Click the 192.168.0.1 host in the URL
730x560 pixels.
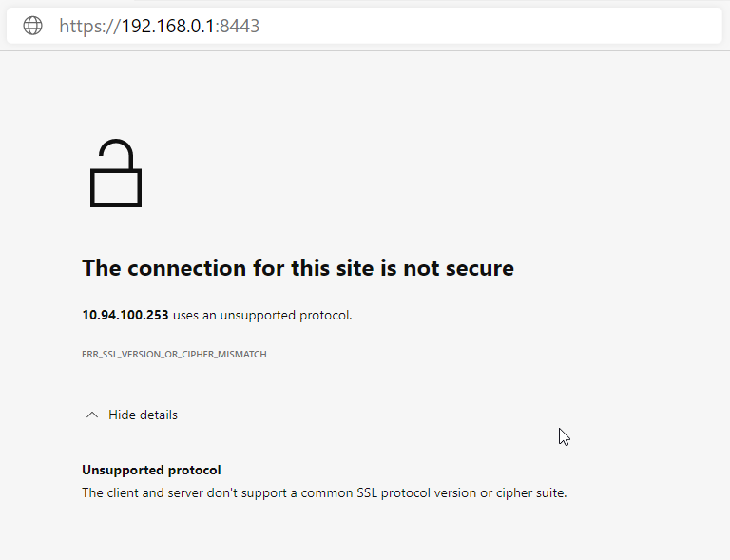point(168,26)
